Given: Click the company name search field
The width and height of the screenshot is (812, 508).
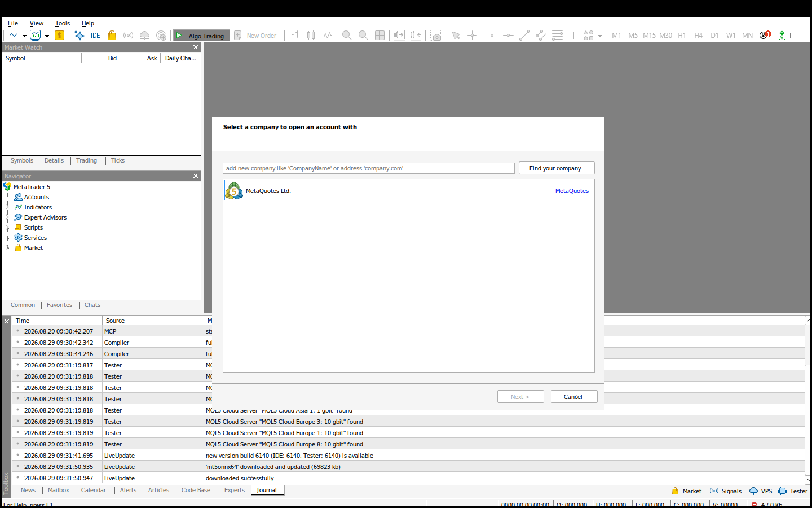Looking at the screenshot, I should point(369,168).
